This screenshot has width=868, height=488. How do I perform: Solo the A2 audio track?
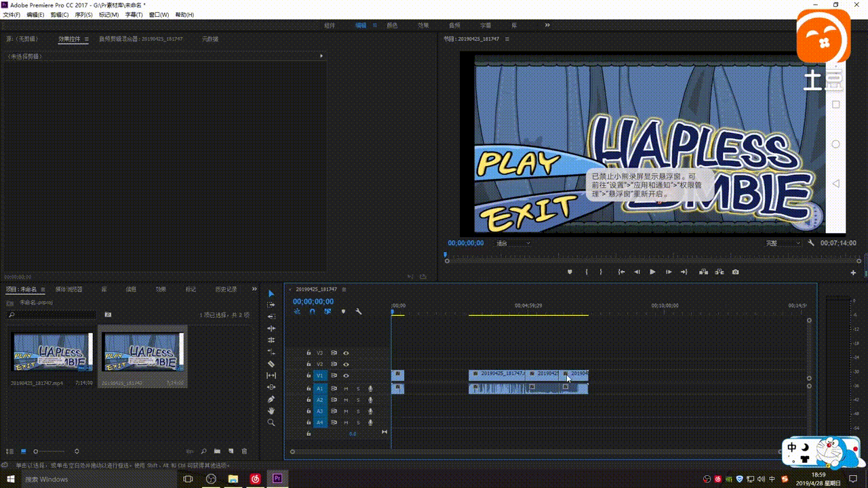(x=358, y=400)
